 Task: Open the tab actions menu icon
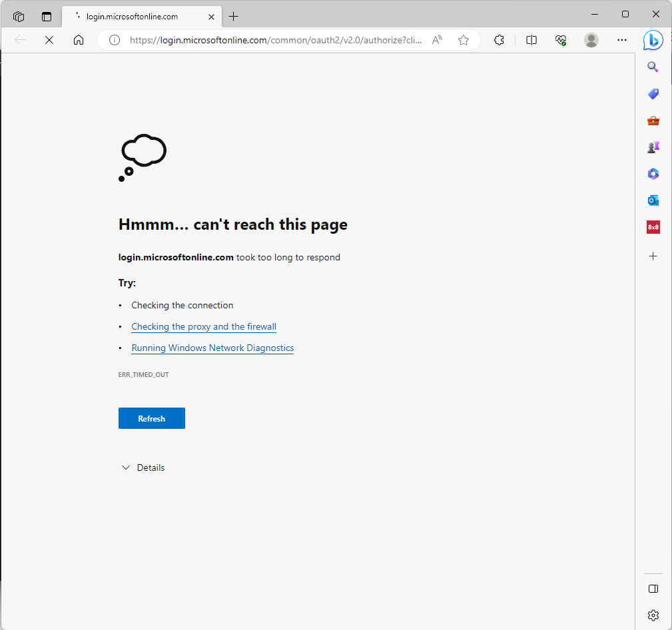(46, 17)
